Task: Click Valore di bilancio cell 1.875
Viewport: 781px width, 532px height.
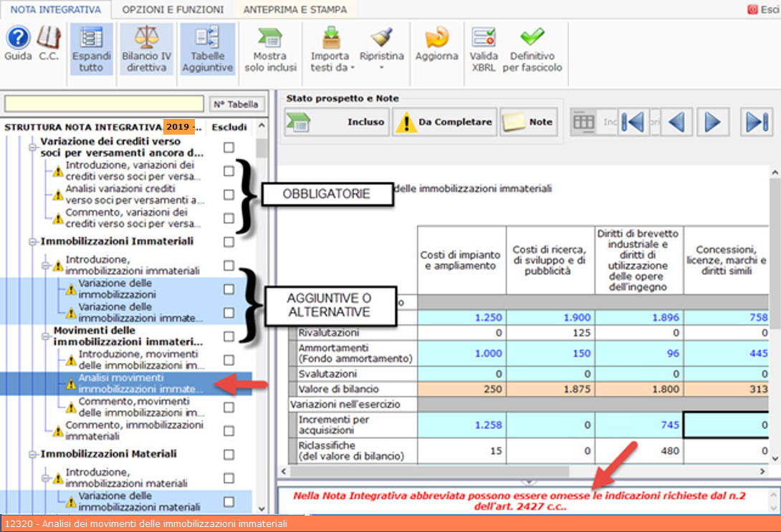Action: pos(551,390)
